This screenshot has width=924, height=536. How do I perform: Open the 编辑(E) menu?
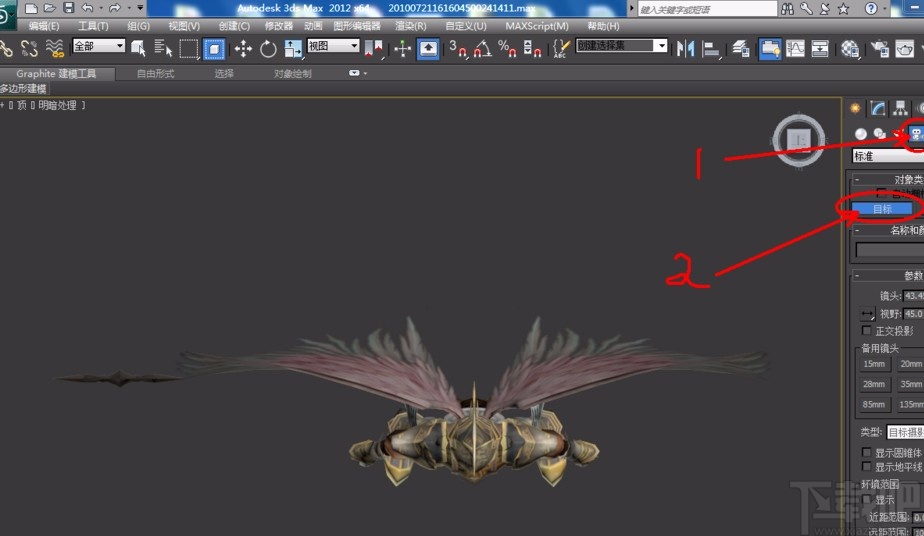44,26
